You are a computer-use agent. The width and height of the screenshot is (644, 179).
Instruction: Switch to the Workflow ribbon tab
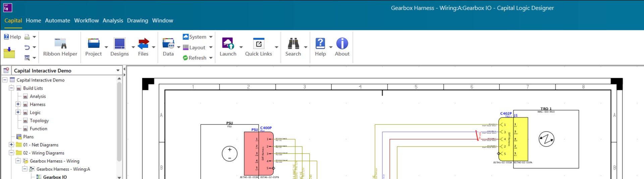[87, 20]
